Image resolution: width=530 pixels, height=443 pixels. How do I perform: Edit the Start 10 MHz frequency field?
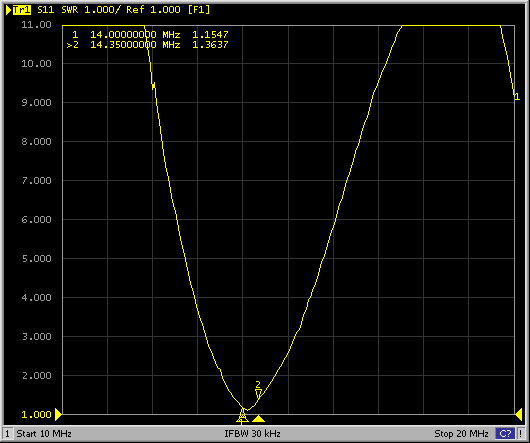point(44,434)
